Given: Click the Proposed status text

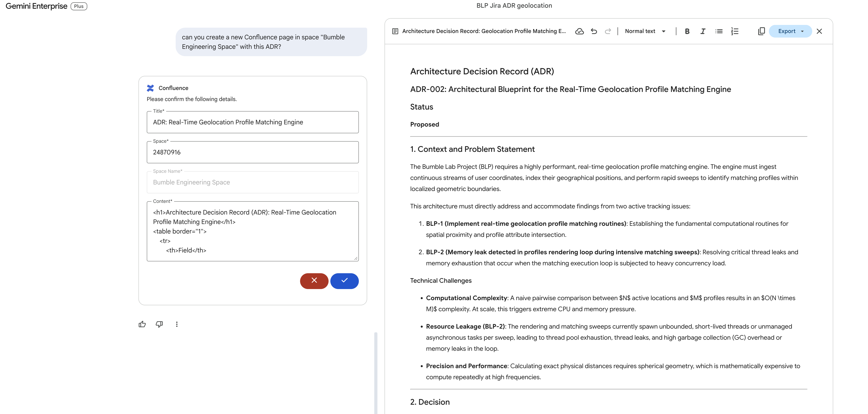Looking at the screenshot, I should tap(425, 124).
